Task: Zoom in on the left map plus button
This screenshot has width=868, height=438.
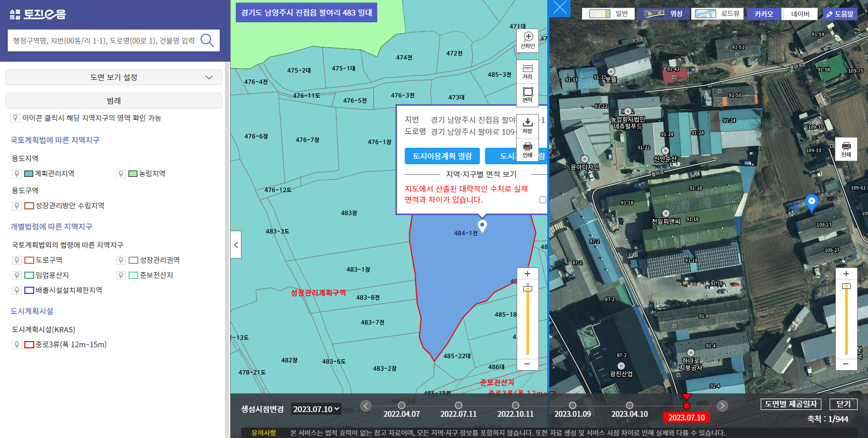Action: (528, 274)
